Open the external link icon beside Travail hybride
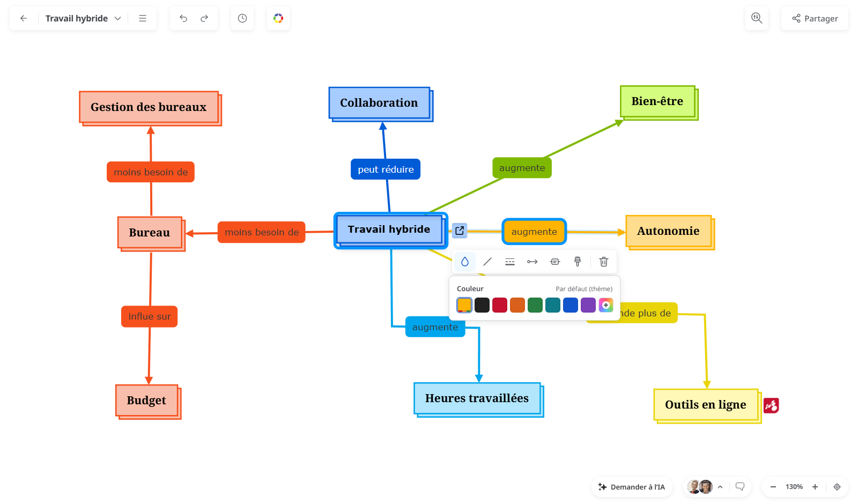The image size is (858, 504). (460, 231)
